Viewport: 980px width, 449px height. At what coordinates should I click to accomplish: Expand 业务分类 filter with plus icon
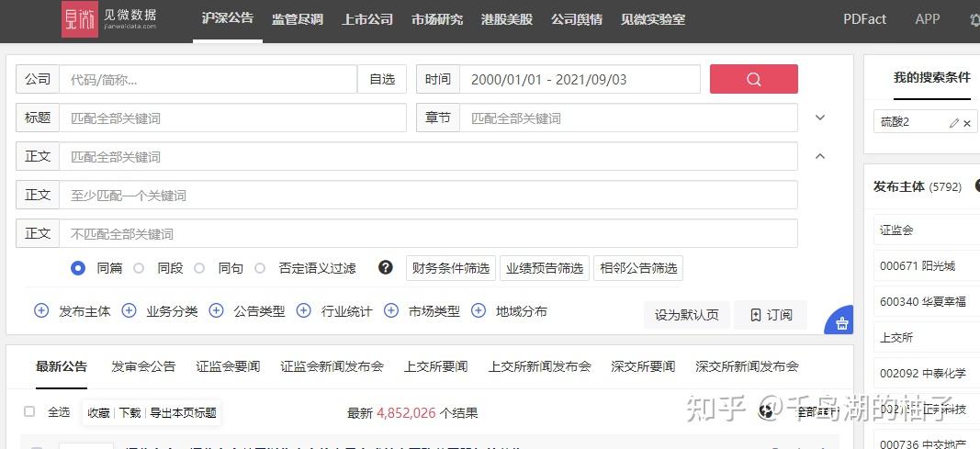[x=129, y=310]
